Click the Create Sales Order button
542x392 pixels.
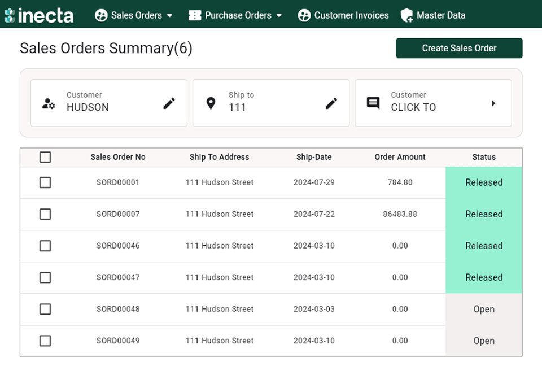459,48
